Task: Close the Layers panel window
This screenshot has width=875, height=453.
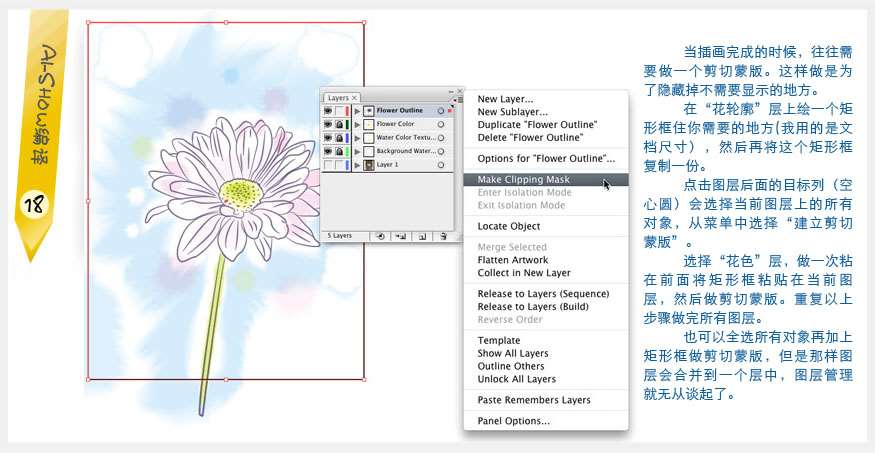Action: tap(460, 91)
